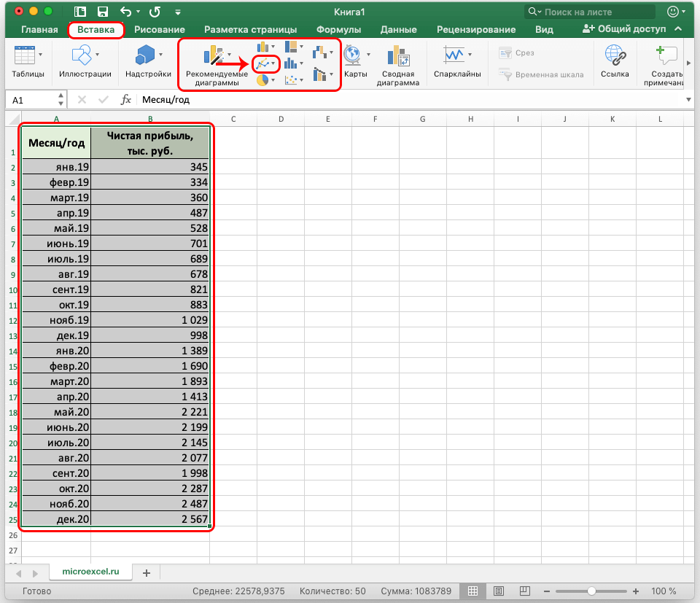The height and width of the screenshot is (603, 700).
Task: Open the Главная tab
Action: (39, 29)
